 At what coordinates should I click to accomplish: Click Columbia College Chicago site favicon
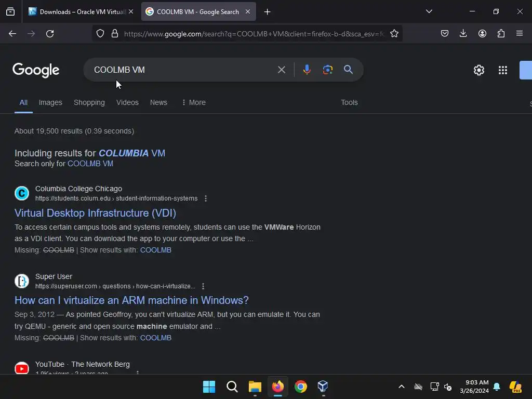click(x=22, y=193)
